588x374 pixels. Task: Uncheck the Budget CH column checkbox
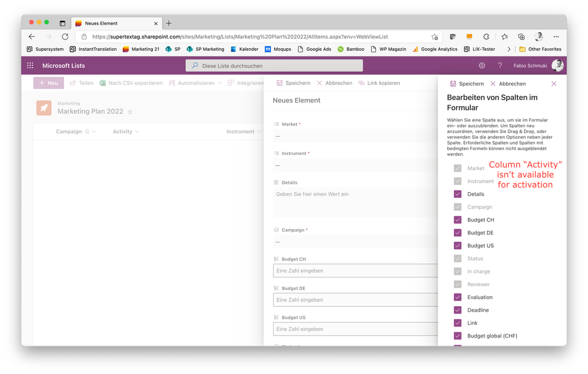click(x=457, y=220)
